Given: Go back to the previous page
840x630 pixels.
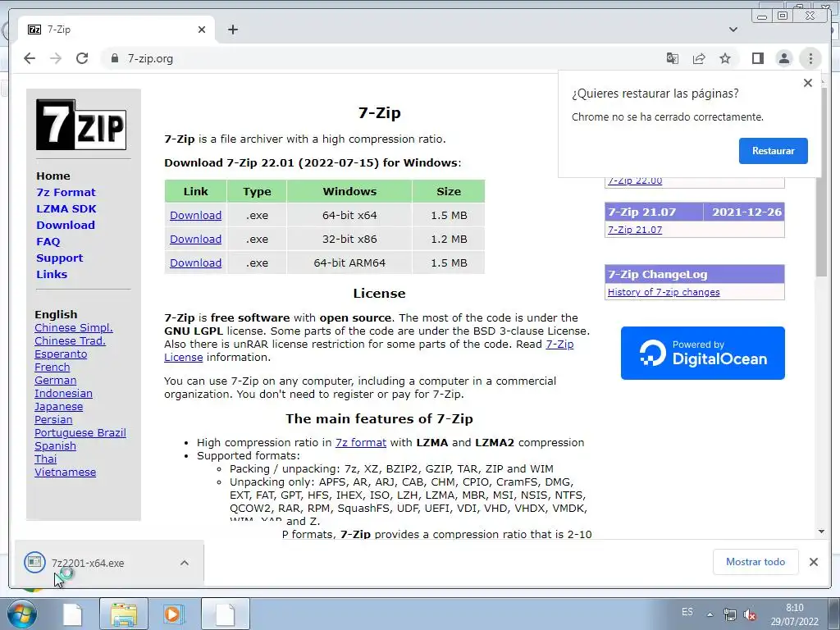Looking at the screenshot, I should [30, 58].
